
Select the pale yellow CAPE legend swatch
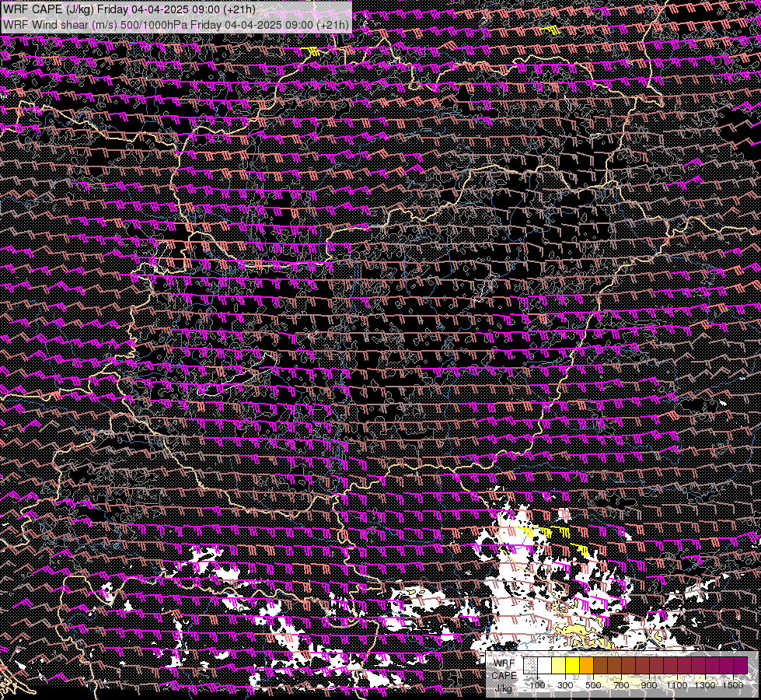(x=559, y=666)
